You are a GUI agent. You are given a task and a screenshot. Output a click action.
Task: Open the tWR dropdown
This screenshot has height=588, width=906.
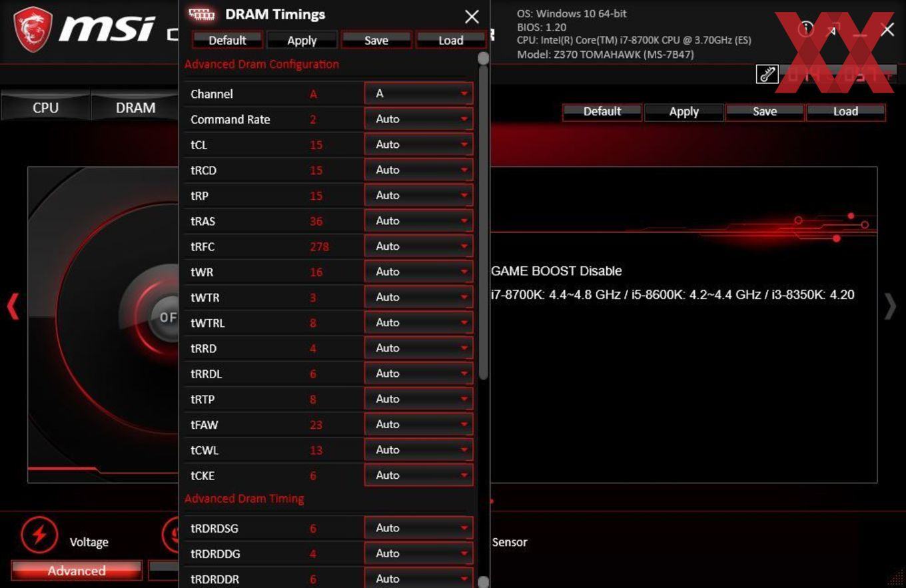[x=419, y=272]
